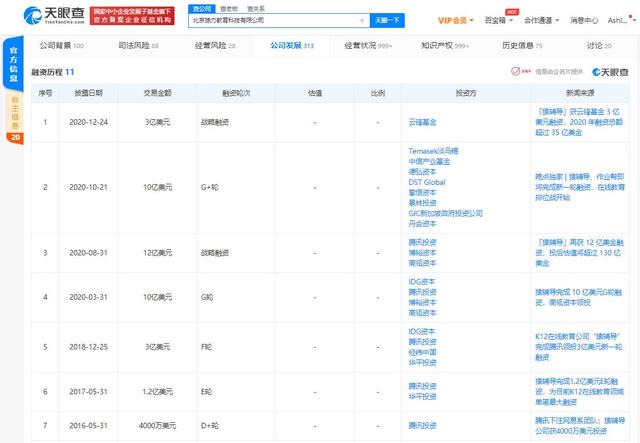
Task: Open investor 云锋基金
Action: [422, 122]
